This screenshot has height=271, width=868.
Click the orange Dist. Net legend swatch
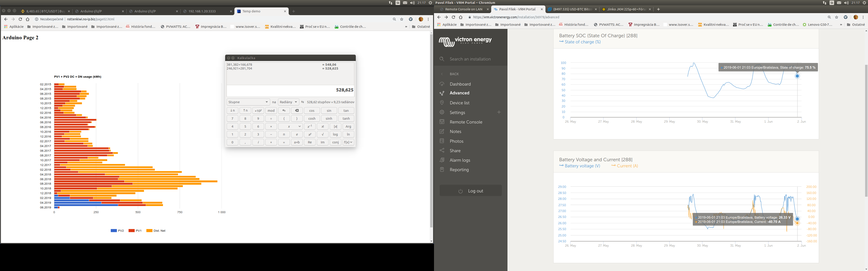[x=149, y=231]
